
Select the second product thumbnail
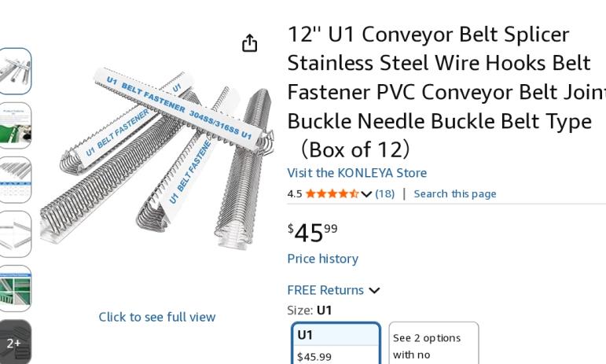tap(15, 125)
